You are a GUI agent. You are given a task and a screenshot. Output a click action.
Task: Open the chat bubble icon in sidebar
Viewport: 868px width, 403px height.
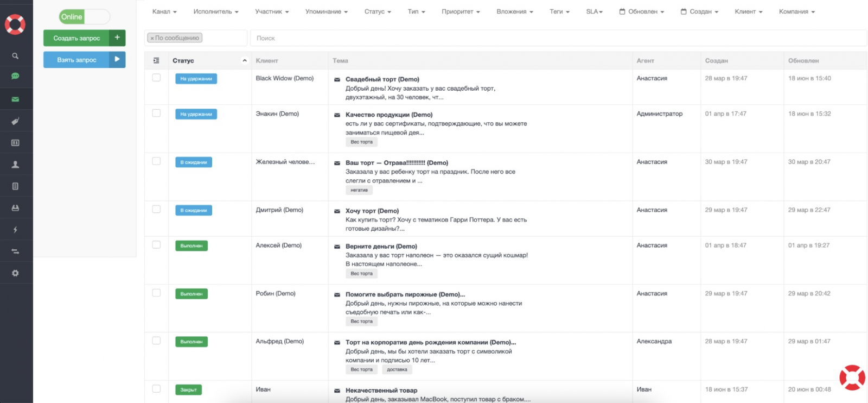click(x=15, y=77)
